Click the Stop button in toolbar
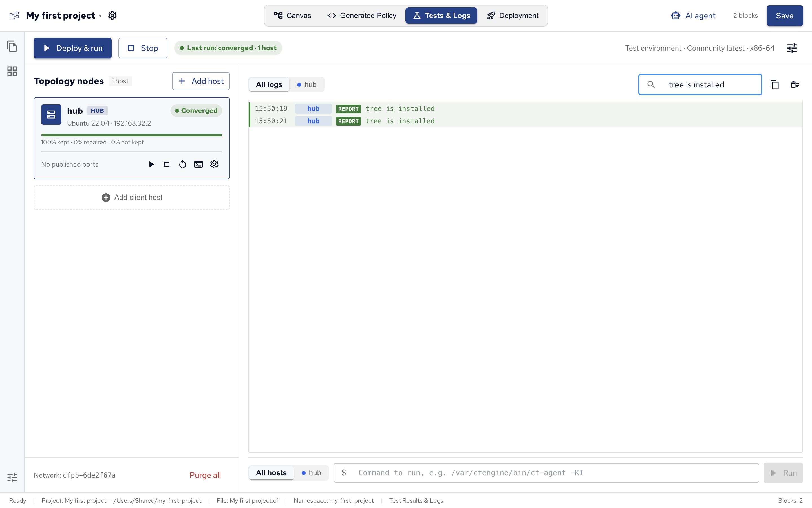Image resolution: width=812 pixels, height=508 pixels. (143, 48)
